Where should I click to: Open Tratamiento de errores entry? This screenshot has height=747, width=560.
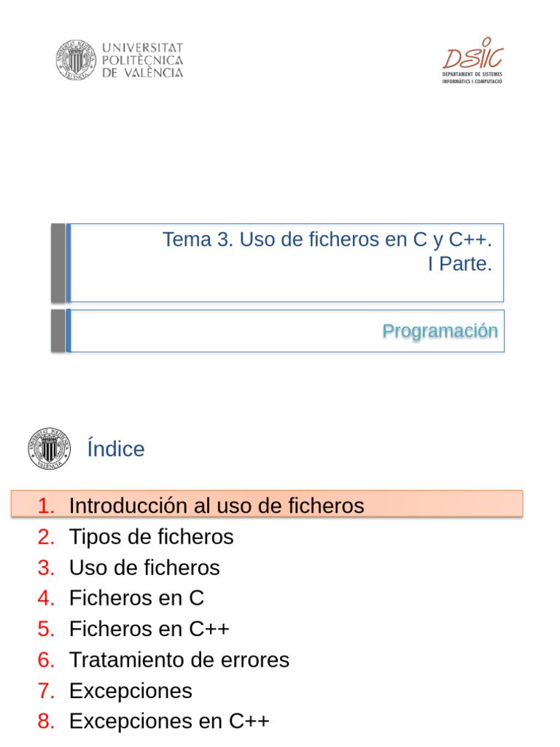tap(179, 659)
